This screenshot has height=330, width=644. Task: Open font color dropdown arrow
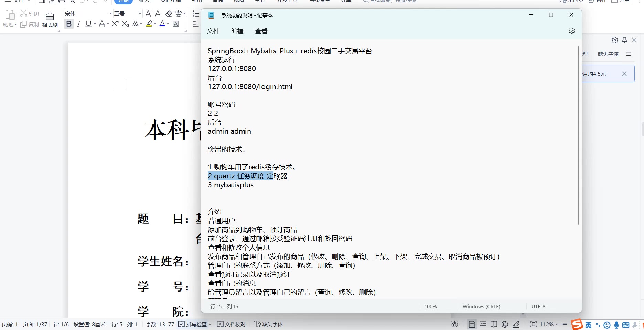(x=168, y=24)
